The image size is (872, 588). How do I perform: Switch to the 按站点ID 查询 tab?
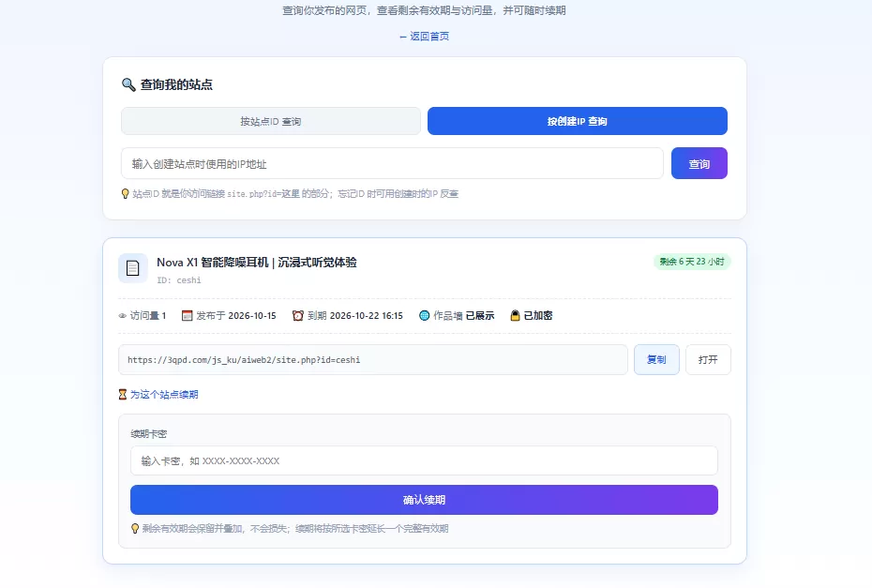(271, 121)
